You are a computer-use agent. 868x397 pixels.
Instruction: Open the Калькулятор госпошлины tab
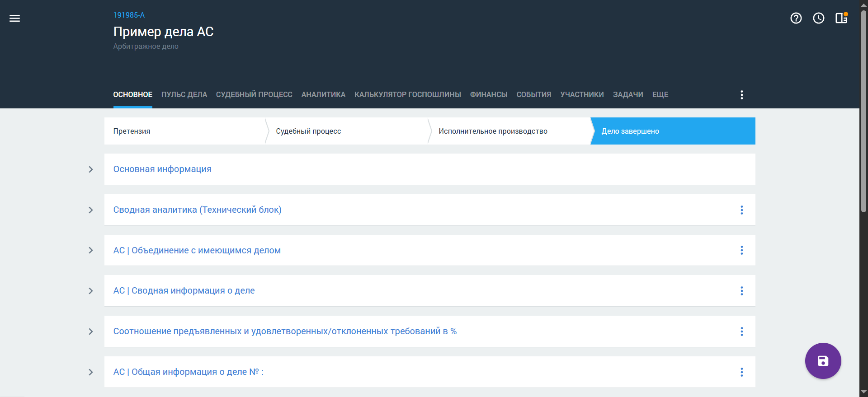(x=407, y=95)
